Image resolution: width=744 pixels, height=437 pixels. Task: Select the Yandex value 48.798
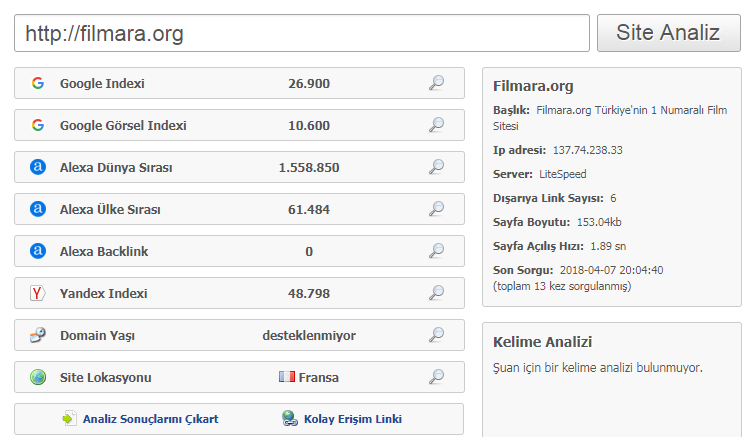click(x=309, y=293)
